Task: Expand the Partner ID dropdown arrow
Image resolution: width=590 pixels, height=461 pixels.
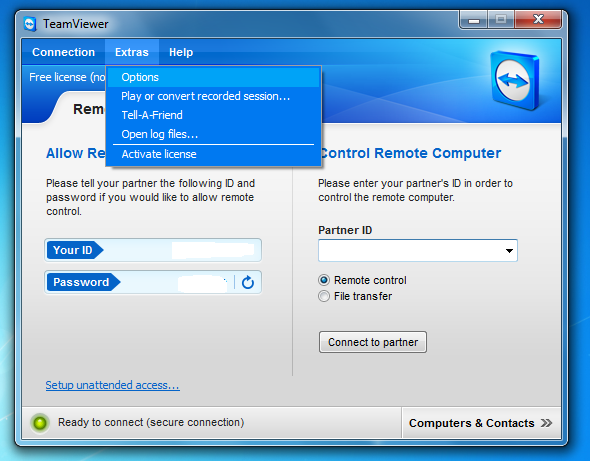Action: pos(509,251)
